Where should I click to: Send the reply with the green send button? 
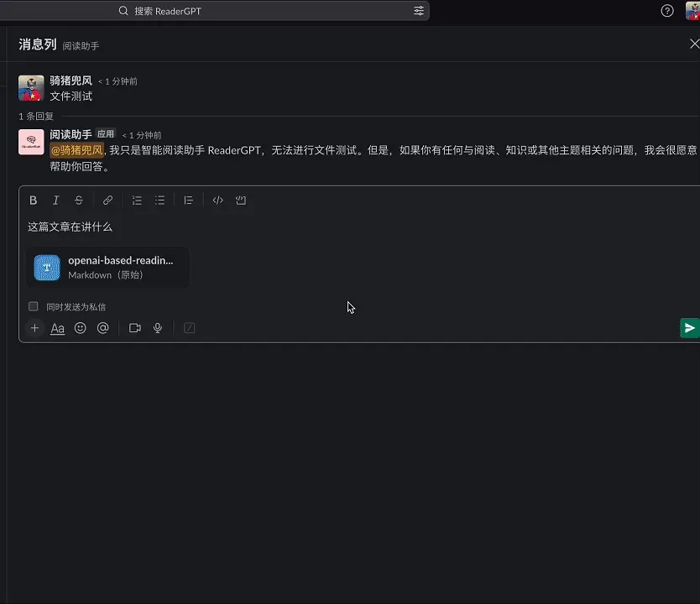pos(688,328)
